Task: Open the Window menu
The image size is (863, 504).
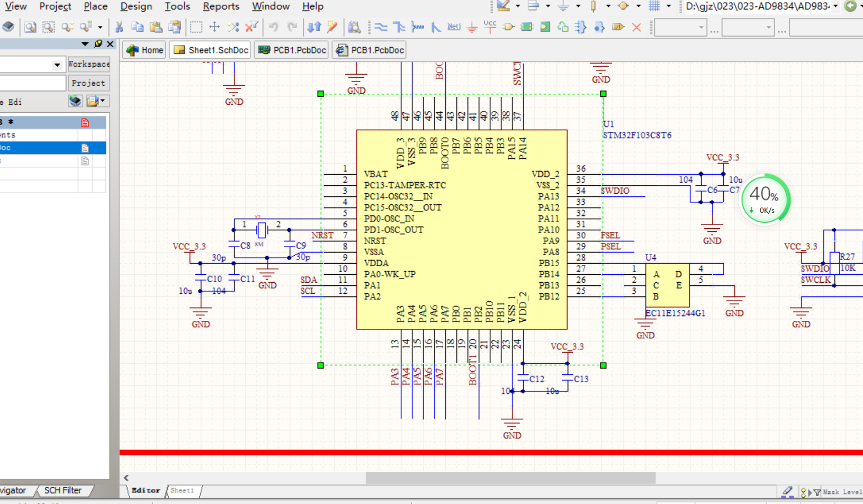Action: point(271,6)
